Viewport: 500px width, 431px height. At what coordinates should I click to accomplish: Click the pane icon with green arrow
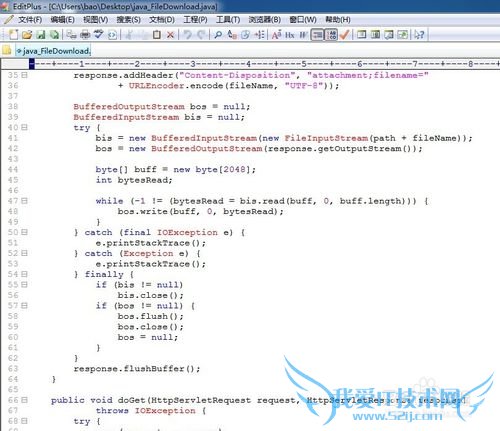click(x=403, y=35)
